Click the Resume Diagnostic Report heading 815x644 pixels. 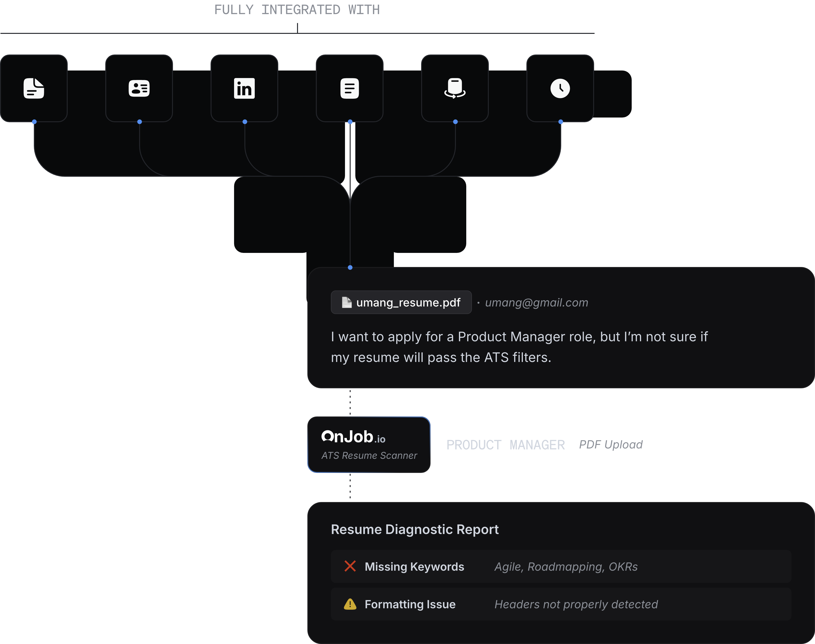[415, 529]
